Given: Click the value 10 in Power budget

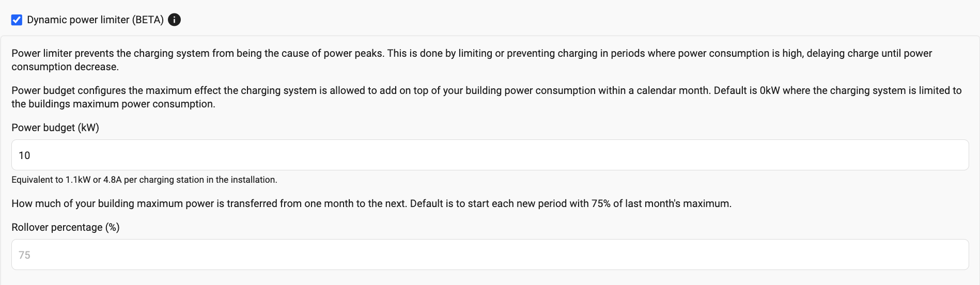Looking at the screenshot, I should point(24,155).
